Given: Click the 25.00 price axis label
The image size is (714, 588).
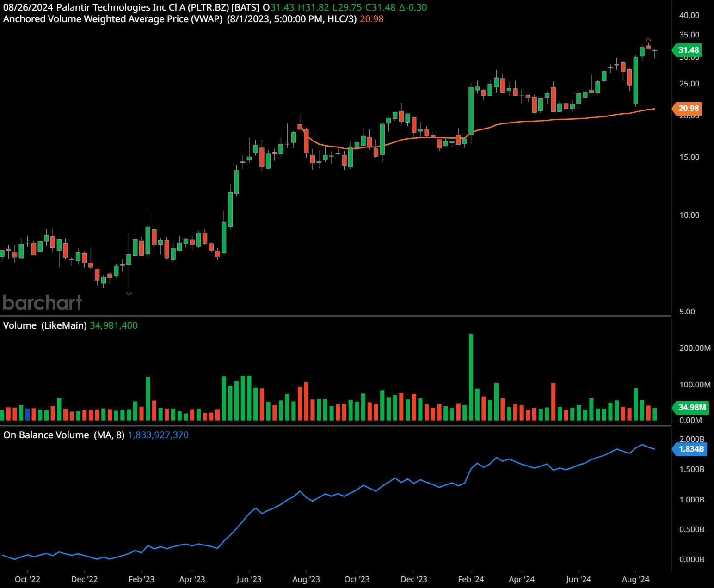Looking at the screenshot, I should coord(689,84).
